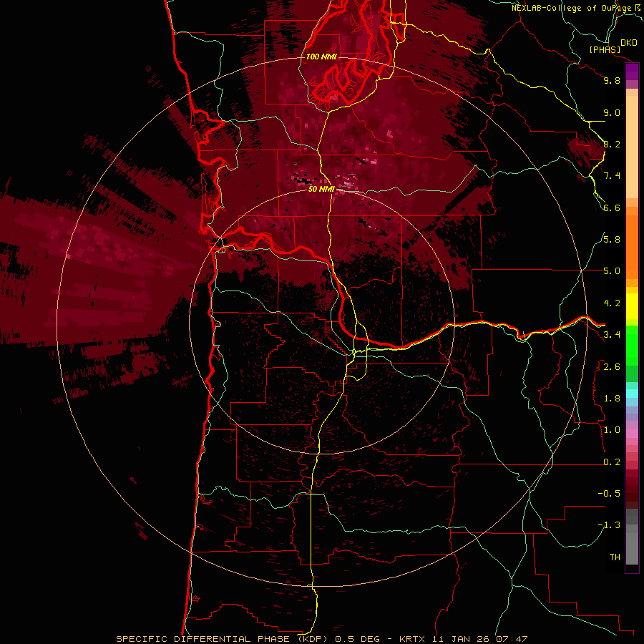Pick the purple segment atop the color bar
This screenshot has width=644, height=644.
click(x=632, y=72)
